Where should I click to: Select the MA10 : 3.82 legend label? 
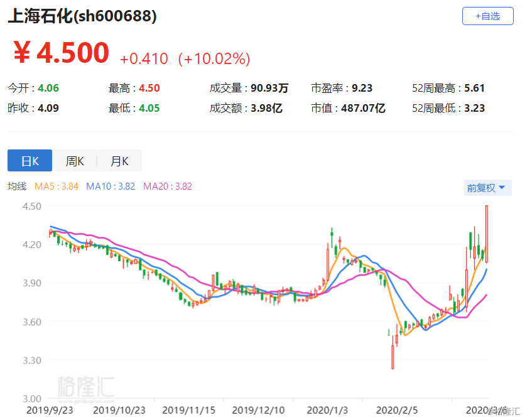pos(111,186)
